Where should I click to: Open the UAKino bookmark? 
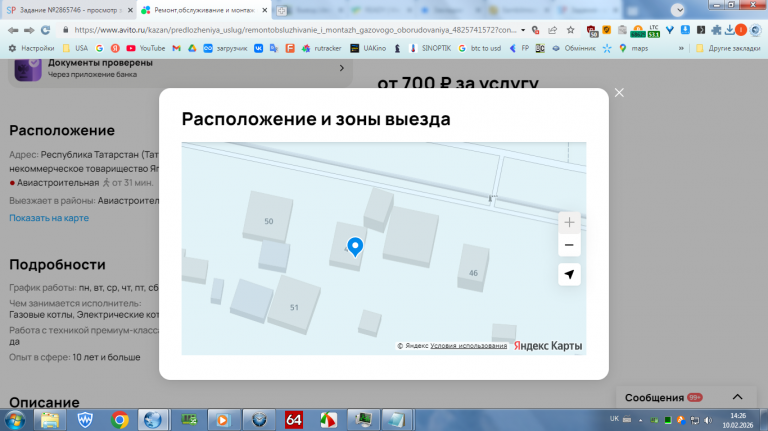tap(368, 48)
